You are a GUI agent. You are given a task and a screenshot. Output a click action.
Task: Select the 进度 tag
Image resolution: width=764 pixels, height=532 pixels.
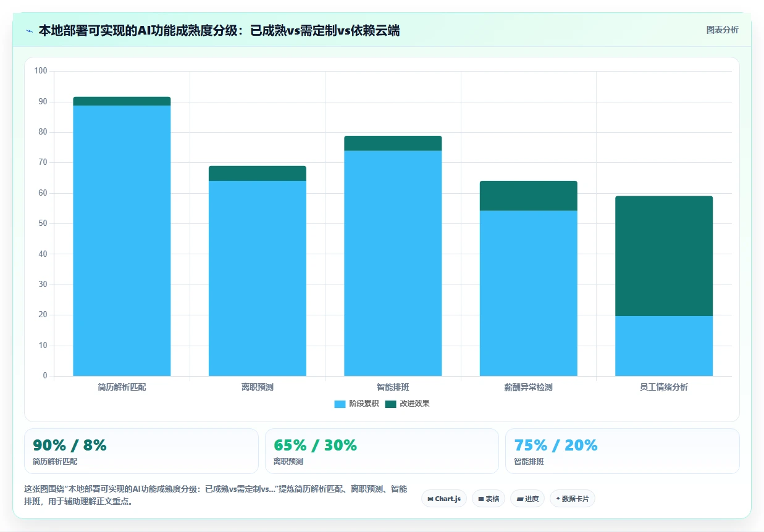click(527, 499)
